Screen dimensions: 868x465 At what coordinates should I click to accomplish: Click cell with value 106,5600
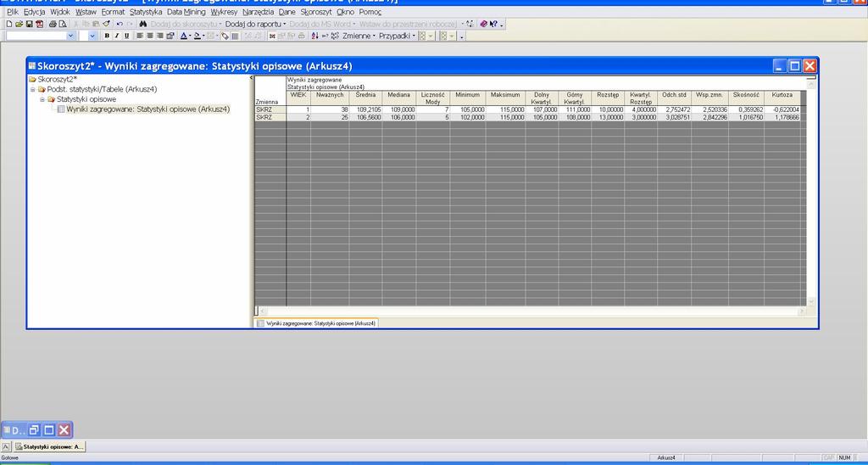[x=365, y=117]
